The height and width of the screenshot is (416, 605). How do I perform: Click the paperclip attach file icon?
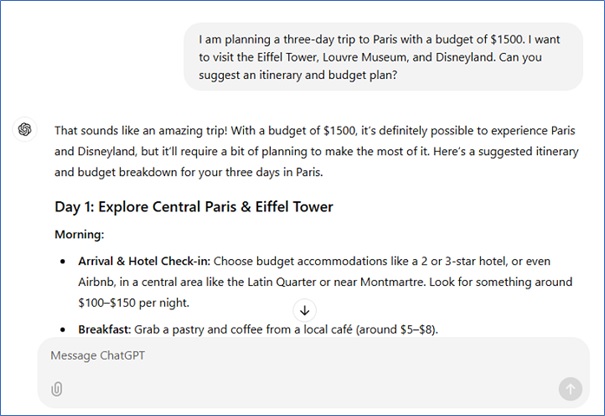point(57,389)
